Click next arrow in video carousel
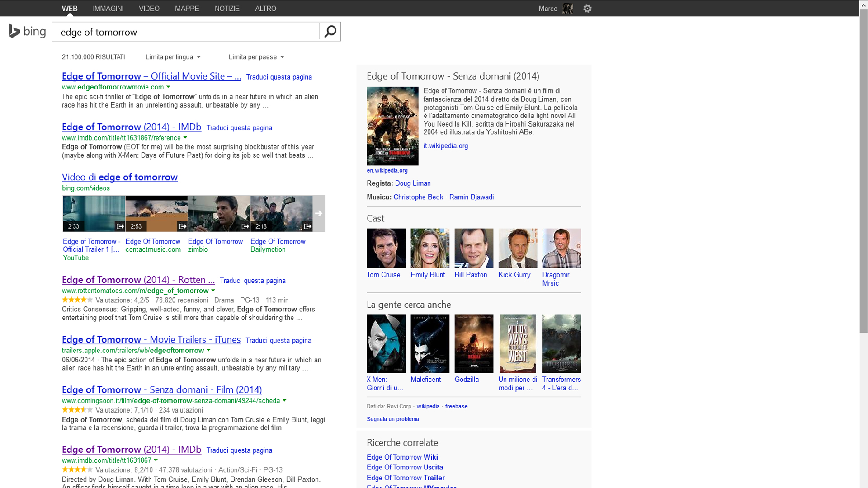Viewport: 868px width, 488px height. (319, 214)
